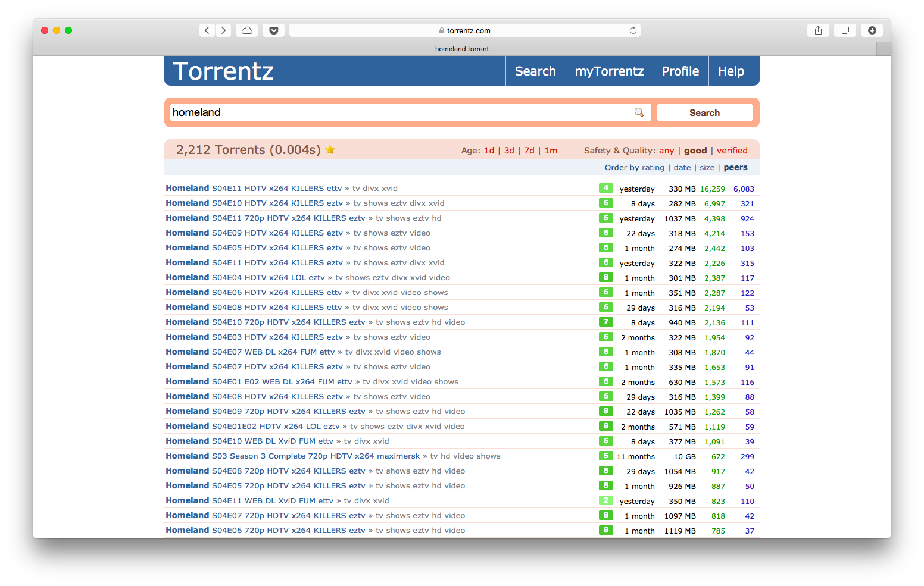Filter age to 7d

529,151
